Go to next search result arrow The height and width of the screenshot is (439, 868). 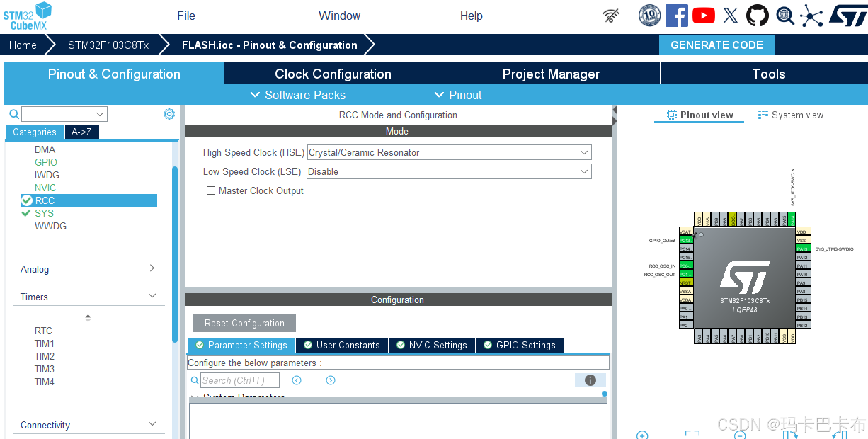[330, 380]
